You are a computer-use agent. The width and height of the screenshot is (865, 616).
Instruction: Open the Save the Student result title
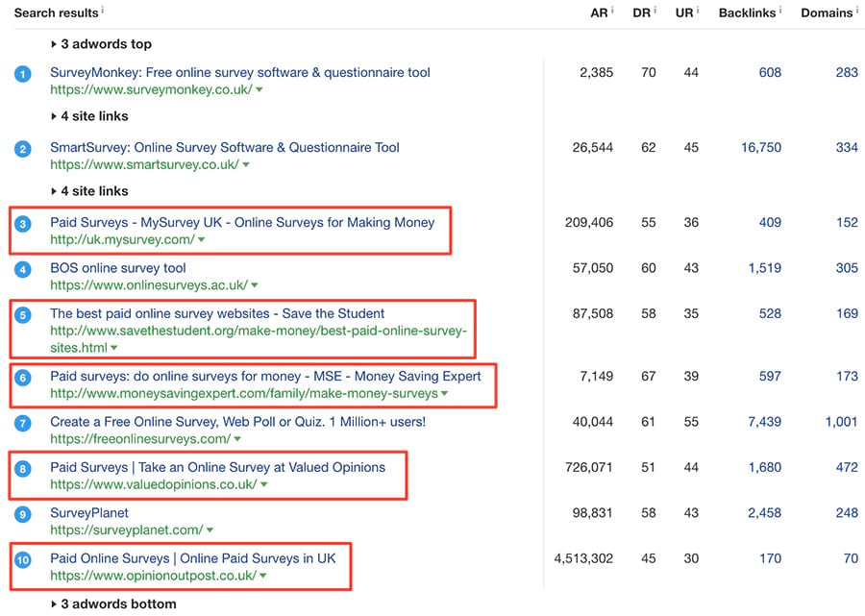pyautogui.click(x=217, y=313)
